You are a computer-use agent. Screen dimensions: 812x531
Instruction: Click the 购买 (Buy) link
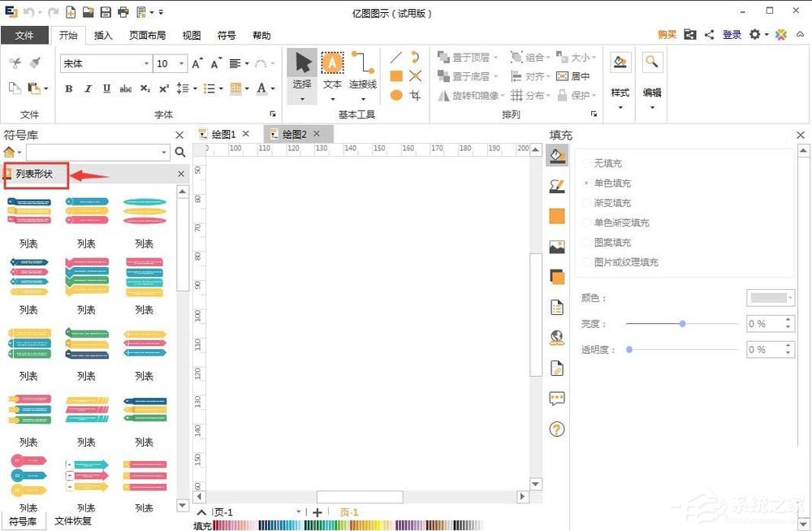(x=667, y=35)
